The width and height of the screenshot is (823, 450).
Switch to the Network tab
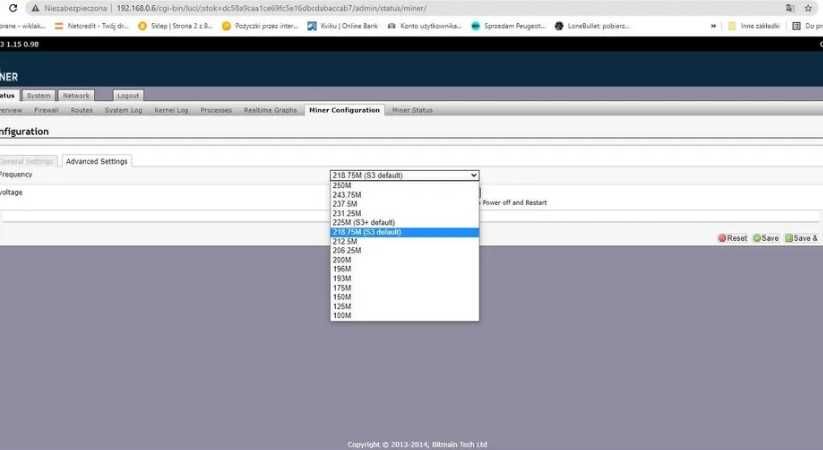(x=76, y=96)
